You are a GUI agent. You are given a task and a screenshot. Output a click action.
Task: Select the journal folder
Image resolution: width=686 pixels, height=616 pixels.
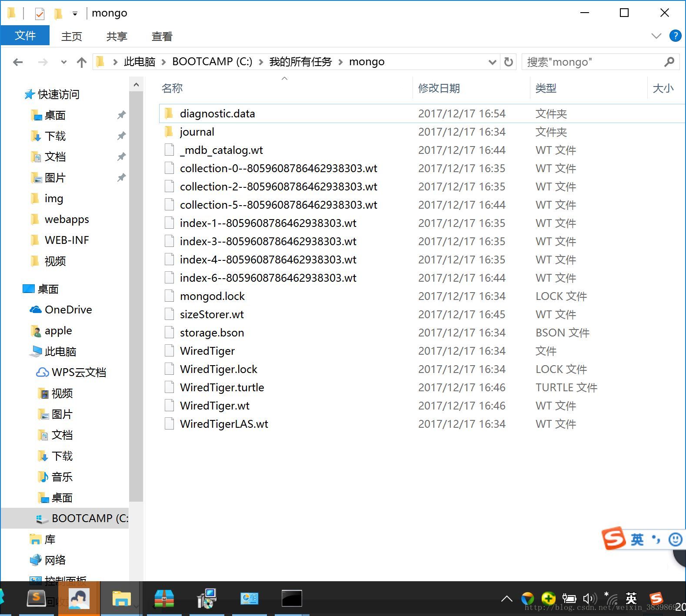pyautogui.click(x=197, y=132)
